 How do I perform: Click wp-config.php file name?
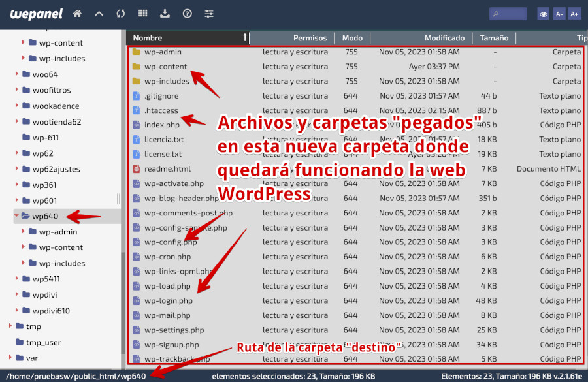(x=171, y=242)
